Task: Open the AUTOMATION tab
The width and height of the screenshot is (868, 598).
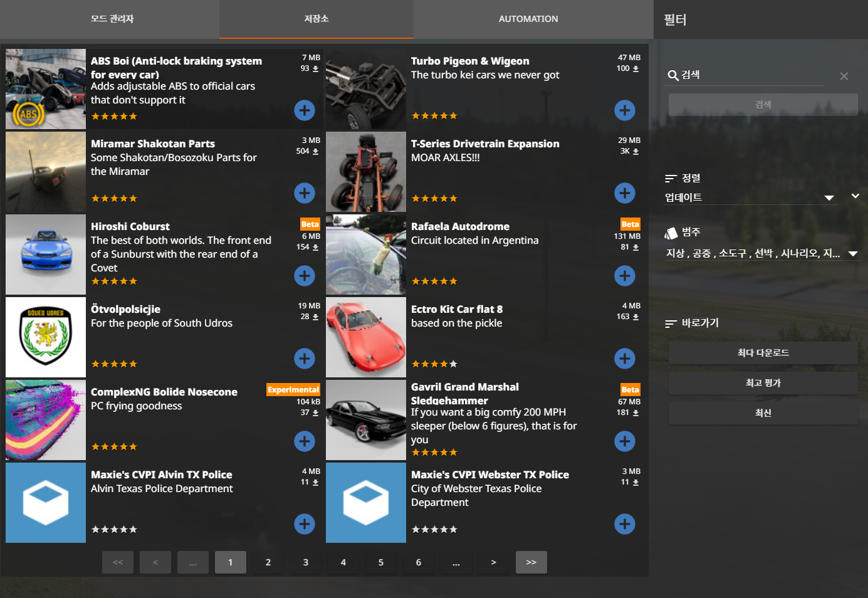Action: click(x=528, y=19)
